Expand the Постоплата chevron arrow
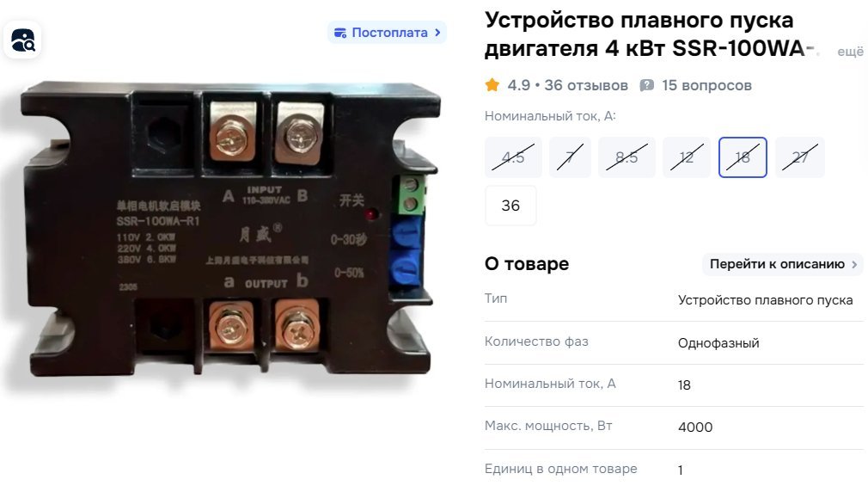Screen dimensions: 868x492 (x=437, y=33)
